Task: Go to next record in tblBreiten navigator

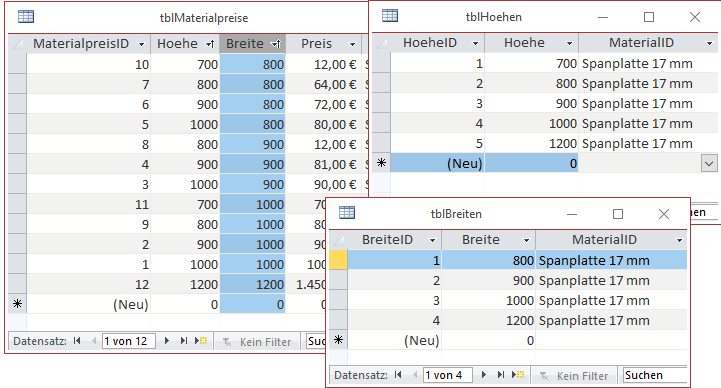Action: click(x=484, y=375)
